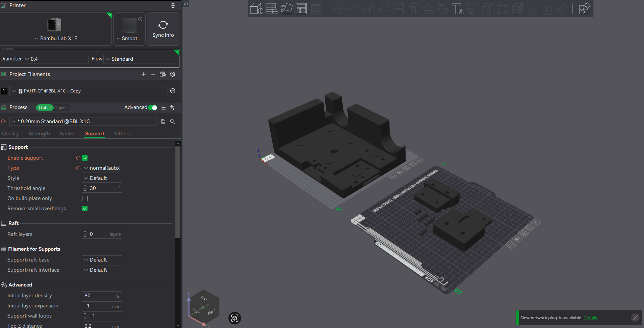The image size is (644, 328).
Task: Click the Sync info button
Action: [163, 29]
